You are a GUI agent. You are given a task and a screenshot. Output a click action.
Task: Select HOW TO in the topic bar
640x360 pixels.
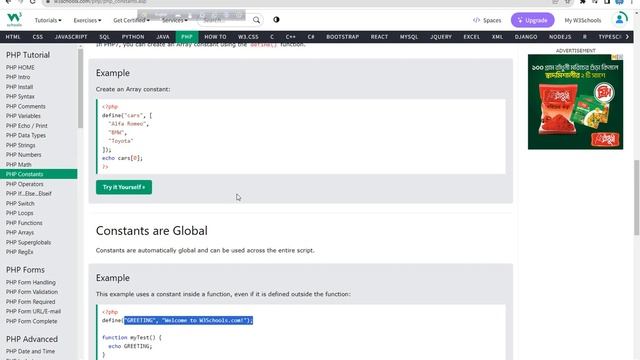(x=215, y=37)
